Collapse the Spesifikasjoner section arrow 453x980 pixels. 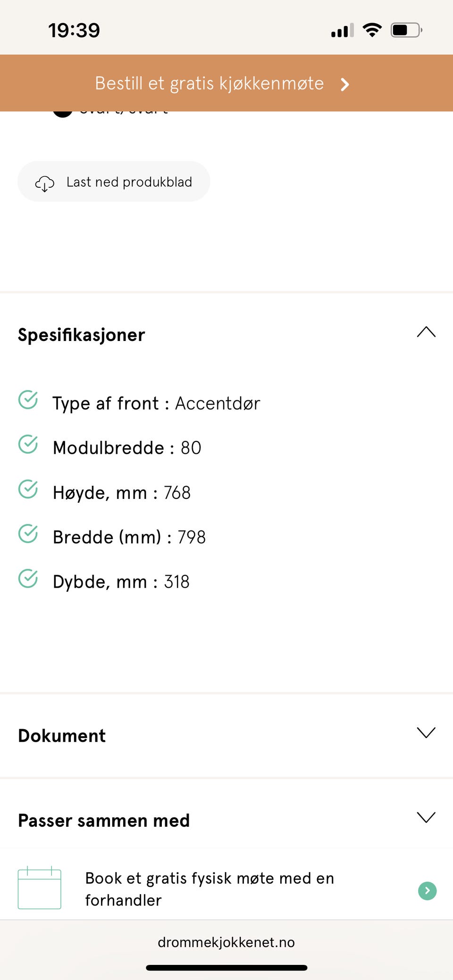[426, 332]
